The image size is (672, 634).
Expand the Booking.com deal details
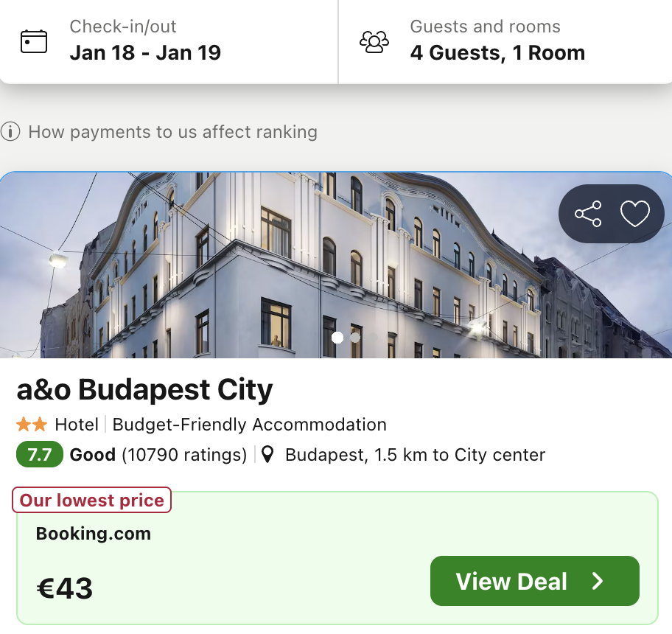(x=93, y=533)
